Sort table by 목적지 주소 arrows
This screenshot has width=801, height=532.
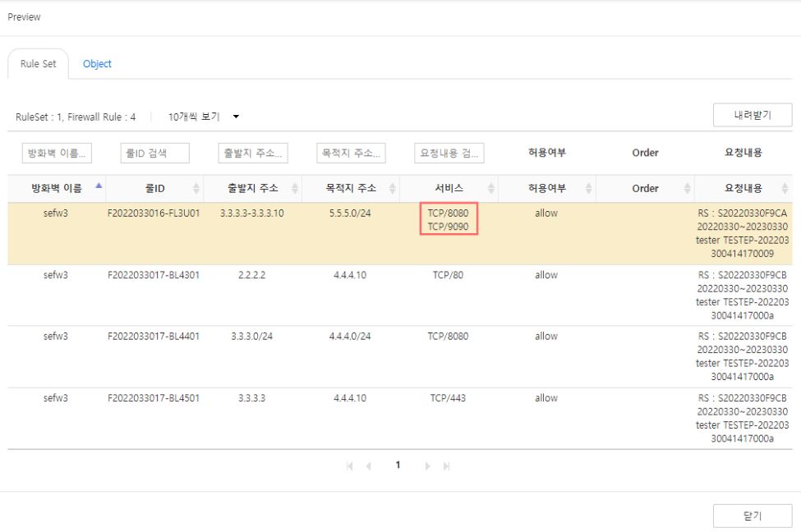[393, 188]
